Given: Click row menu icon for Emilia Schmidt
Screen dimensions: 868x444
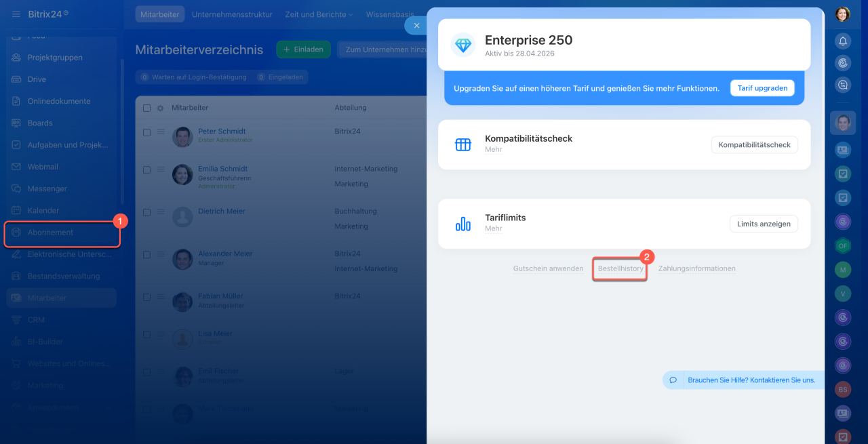Looking at the screenshot, I should pyautogui.click(x=161, y=169).
